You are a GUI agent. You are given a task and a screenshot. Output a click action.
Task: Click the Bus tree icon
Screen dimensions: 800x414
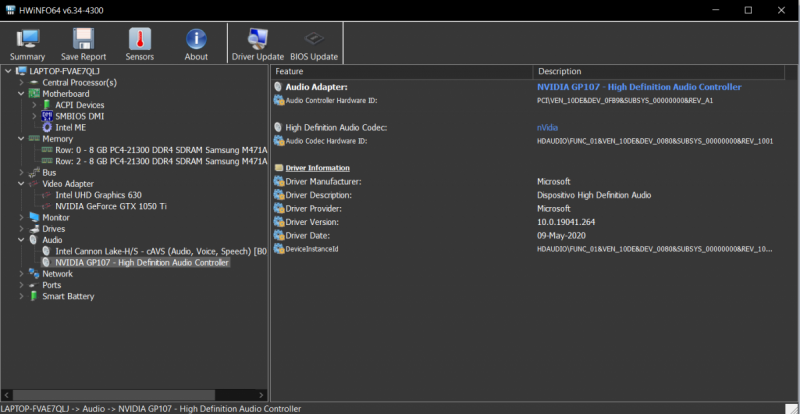(x=34, y=173)
